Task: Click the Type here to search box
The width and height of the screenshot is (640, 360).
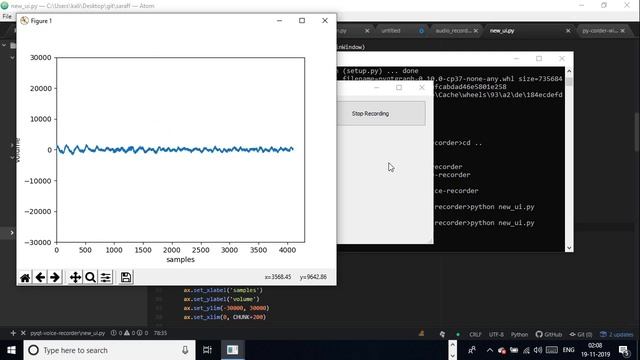Action: [109, 350]
